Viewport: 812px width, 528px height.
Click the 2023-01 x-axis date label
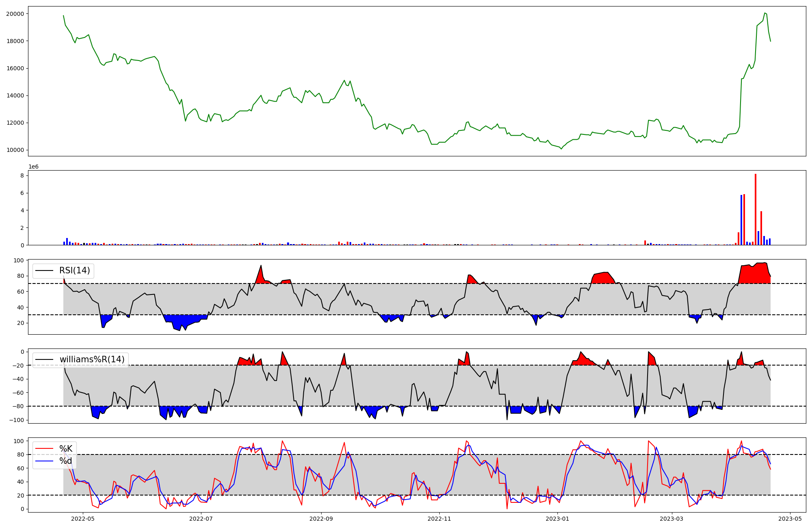click(x=557, y=519)
